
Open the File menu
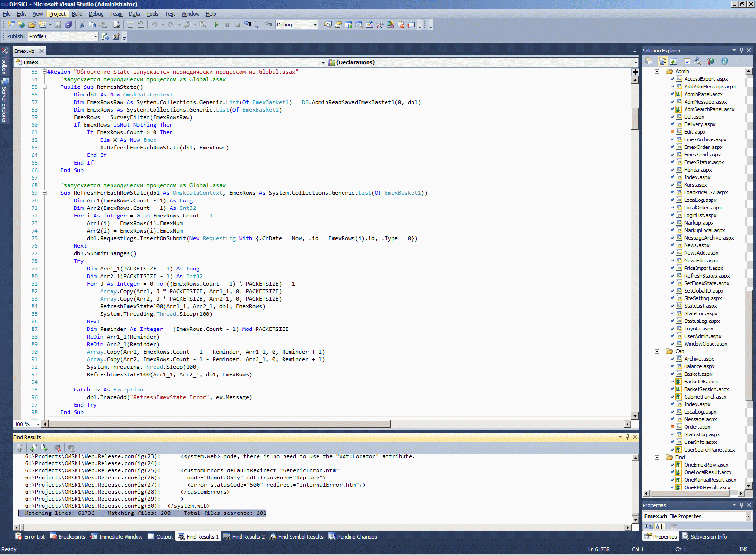[x=7, y=14]
